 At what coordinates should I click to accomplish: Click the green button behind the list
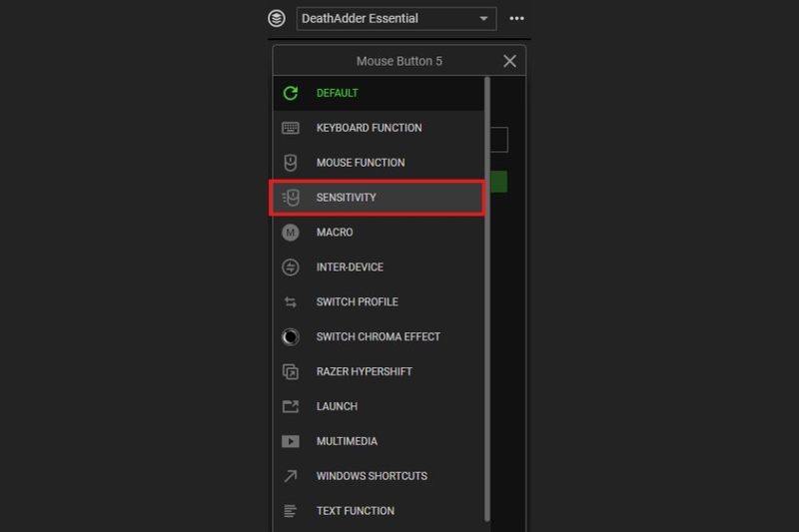pyautogui.click(x=499, y=182)
